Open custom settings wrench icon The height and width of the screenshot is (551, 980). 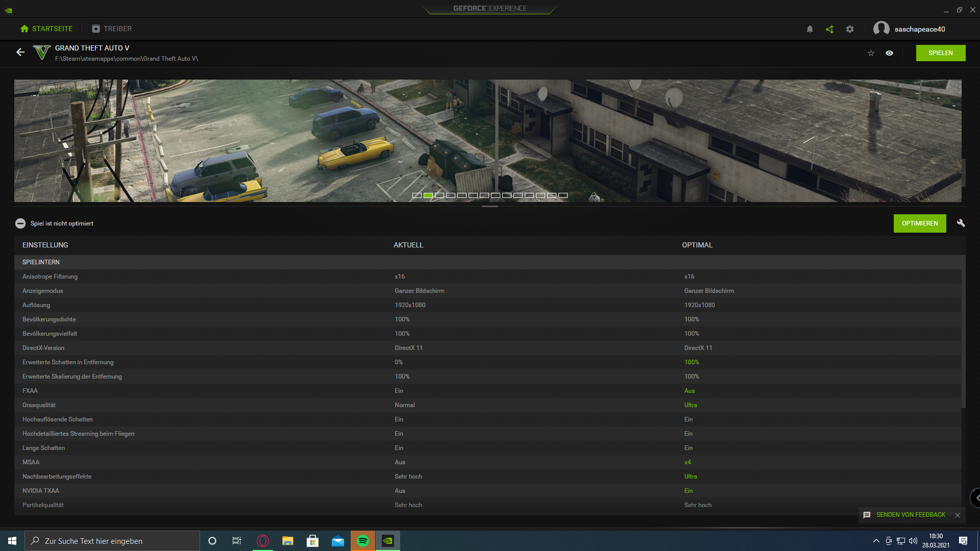pyautogui.click(x=961, y=223)
